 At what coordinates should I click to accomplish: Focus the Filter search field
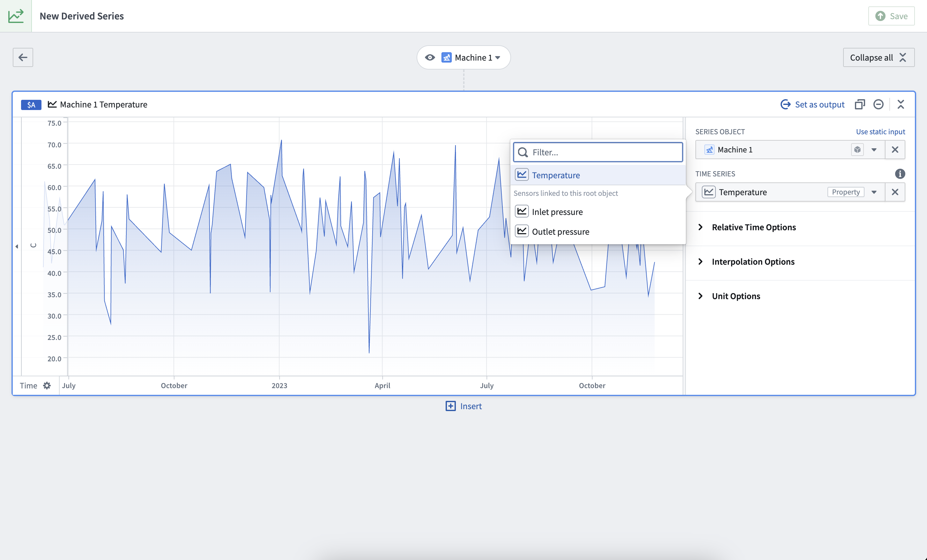(x=598, y=152)
